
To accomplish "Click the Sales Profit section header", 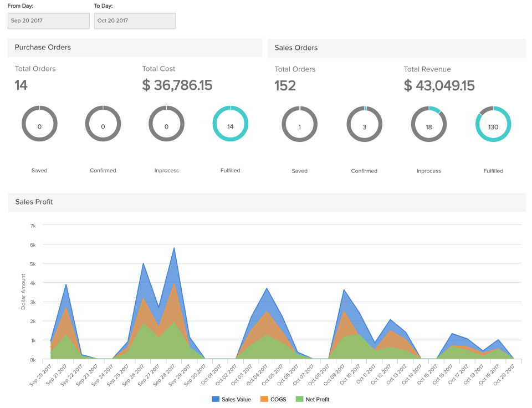I will (267, 202).
